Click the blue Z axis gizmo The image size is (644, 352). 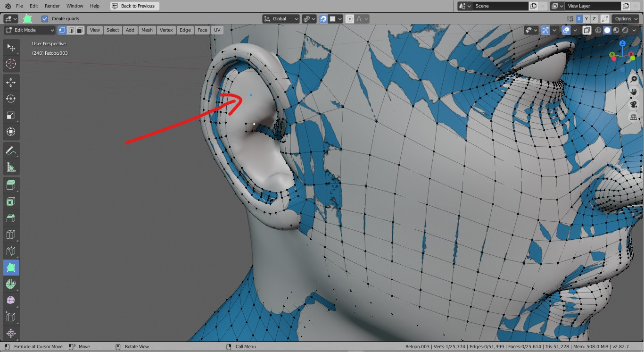[x=622, y=43]
